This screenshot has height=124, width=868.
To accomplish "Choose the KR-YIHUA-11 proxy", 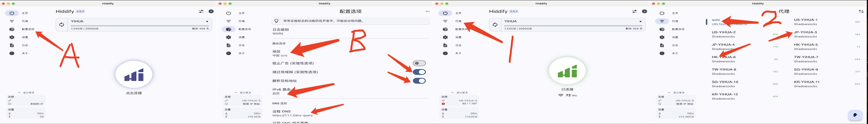I will click(x=827, y=84).
